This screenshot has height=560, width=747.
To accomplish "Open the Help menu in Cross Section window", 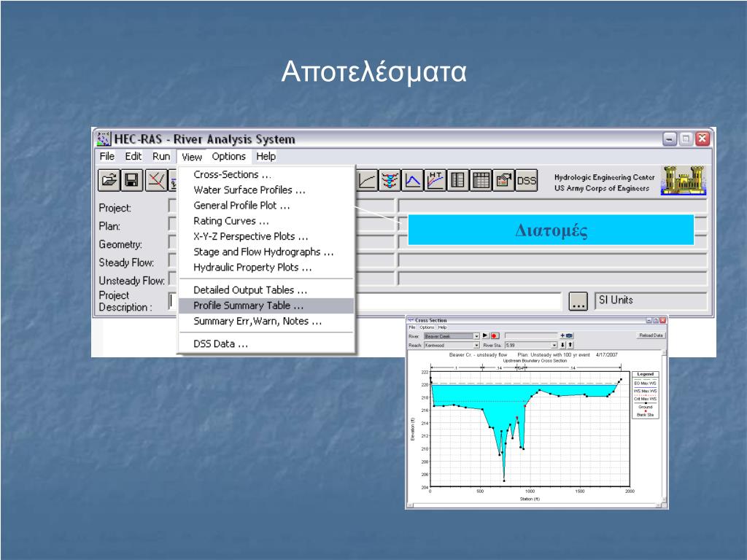I will point(442,327).
